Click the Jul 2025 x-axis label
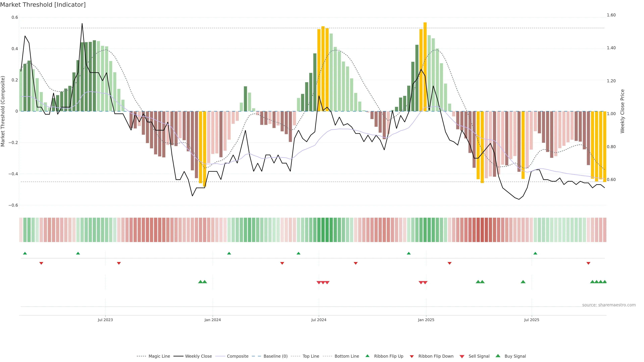Image resolution: width=644 pixels, height=362 pixels. coord(531,320)
